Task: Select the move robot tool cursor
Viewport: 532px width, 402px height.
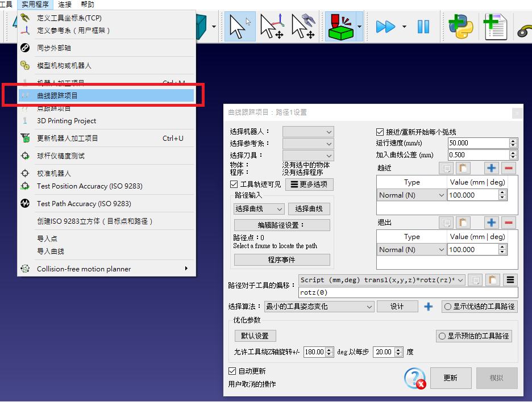Action: pyautogui.click(x=304, y=27)
